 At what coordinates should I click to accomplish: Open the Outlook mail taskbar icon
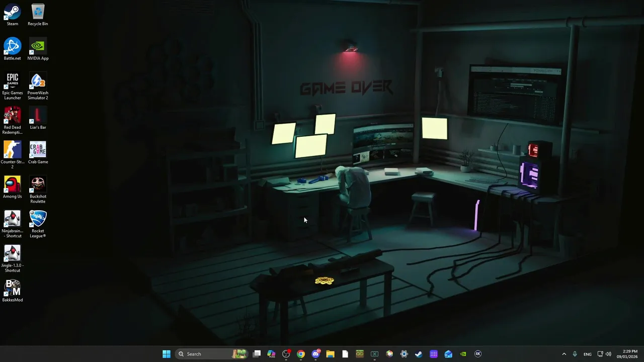[448, 354]
